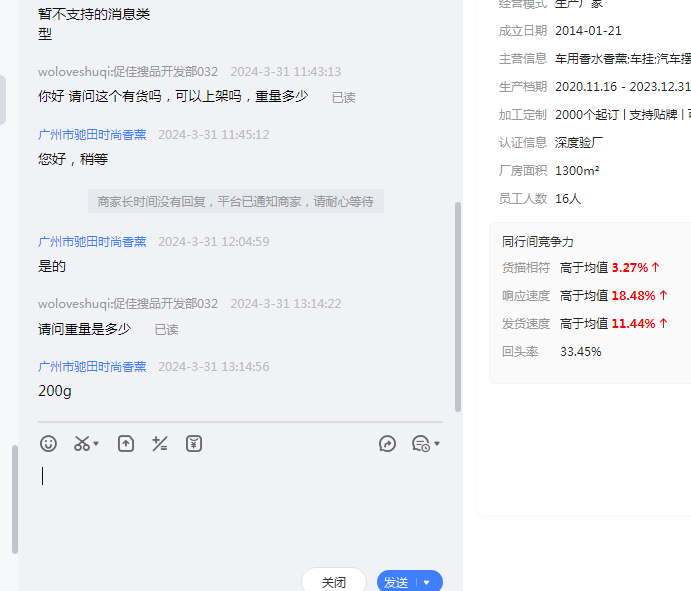Click the 同行间竞争力 section heading
Viewport: 691px width, 591px height.
coord(538,242)
